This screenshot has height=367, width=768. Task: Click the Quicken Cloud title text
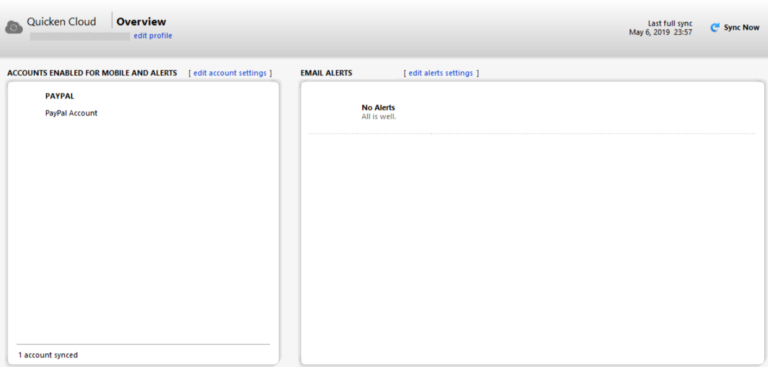pos(61,22)
